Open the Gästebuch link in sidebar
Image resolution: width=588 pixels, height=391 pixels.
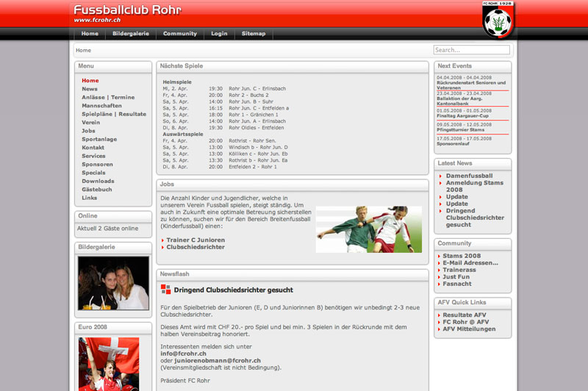[97, 189]
